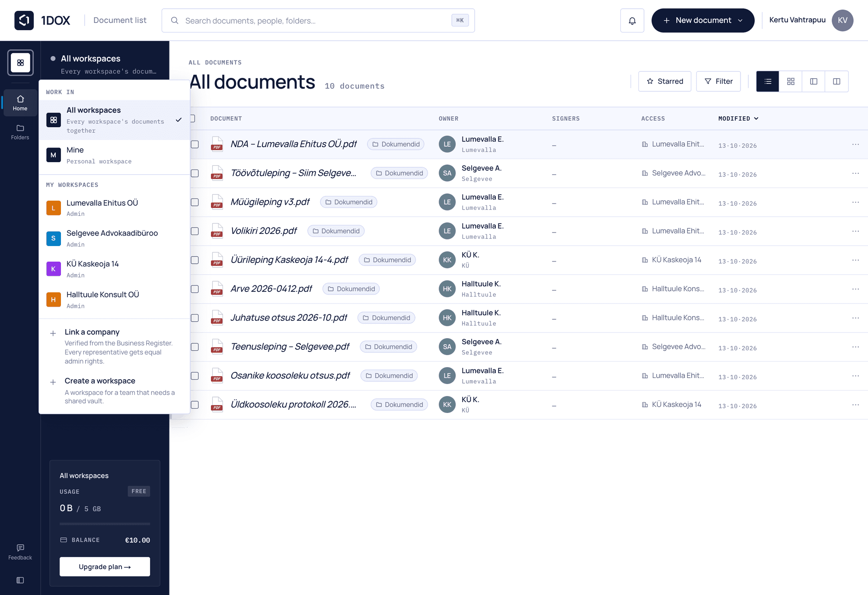868x595 pixels.
Task: Select the Üürileping Kaskeoja 14-4.pdf checkbox
Action: pyautogui.click(x=195, y=260)
